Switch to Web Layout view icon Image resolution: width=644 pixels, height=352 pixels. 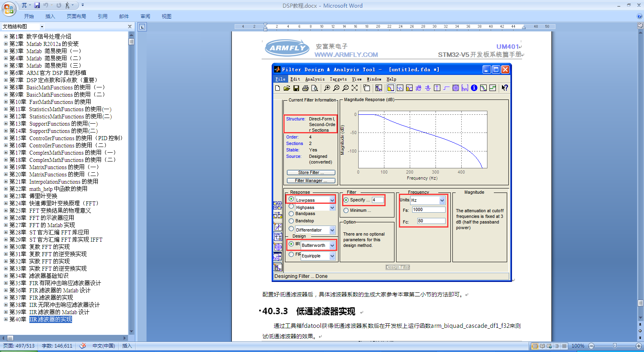point(550,346)
